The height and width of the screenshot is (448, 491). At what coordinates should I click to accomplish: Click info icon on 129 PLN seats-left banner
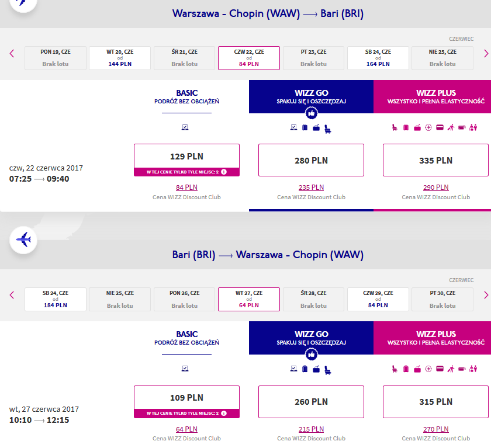(x=224, y=172)
